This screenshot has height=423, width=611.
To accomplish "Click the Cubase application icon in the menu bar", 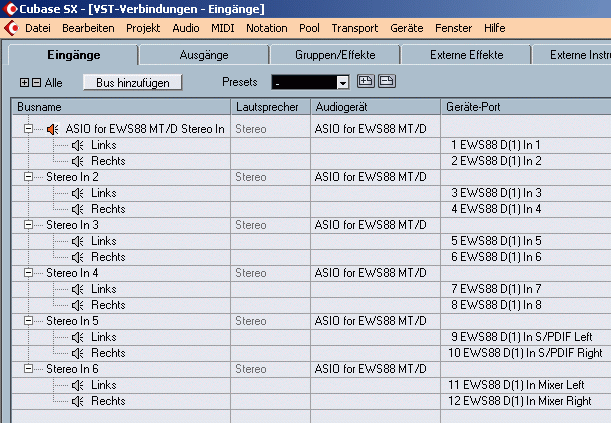I will tap(11, 28).
